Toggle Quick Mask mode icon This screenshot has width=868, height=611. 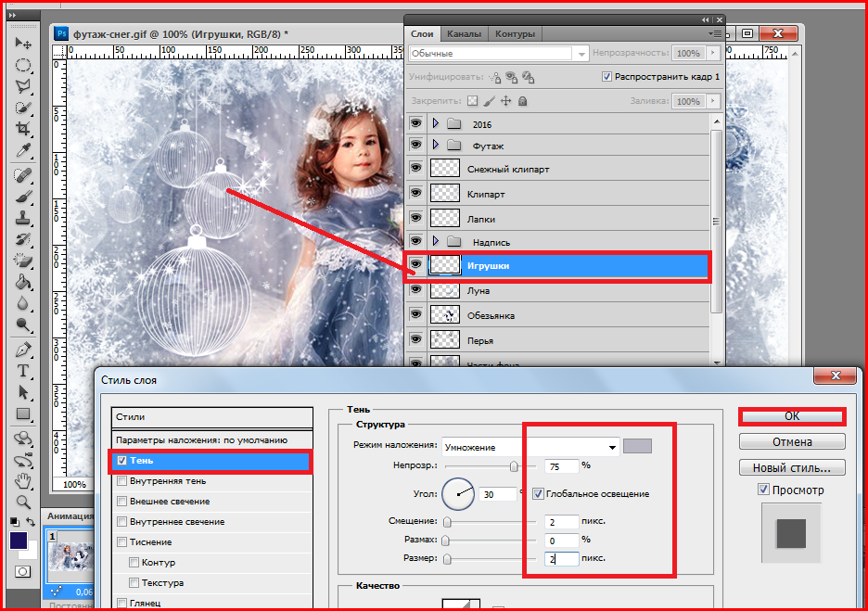pyautogui.click(x=22, y=572)
